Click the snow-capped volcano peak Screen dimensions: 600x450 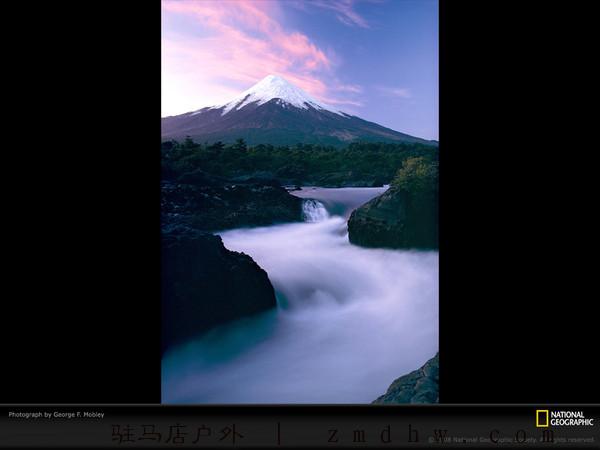[x=274, y=91]
